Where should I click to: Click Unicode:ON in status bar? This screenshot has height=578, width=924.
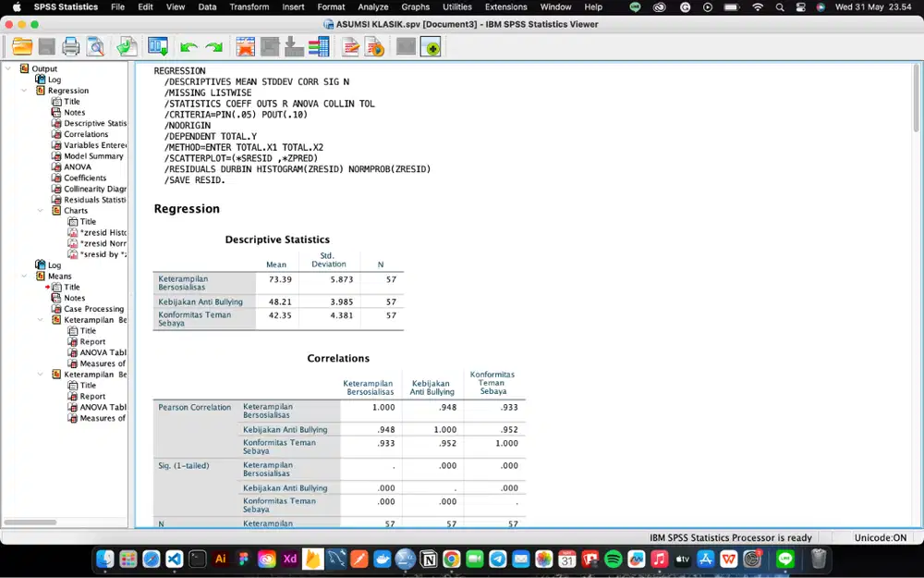[x=881, y=537]
